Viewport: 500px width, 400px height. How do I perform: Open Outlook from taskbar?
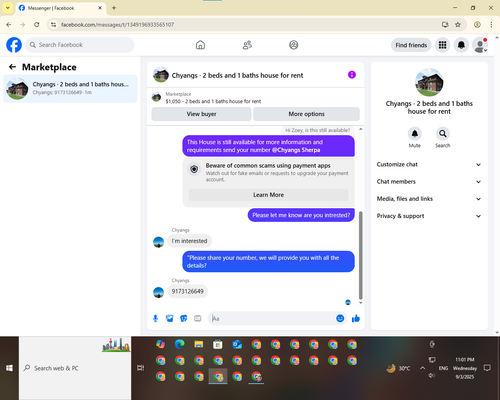pyautogui.click(x=237, y=344)
